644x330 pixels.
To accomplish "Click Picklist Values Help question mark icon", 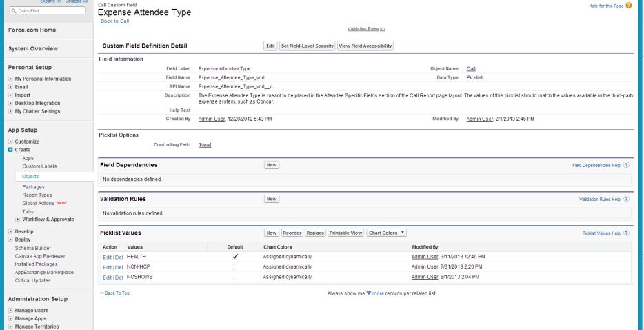I will click(626, 233).
